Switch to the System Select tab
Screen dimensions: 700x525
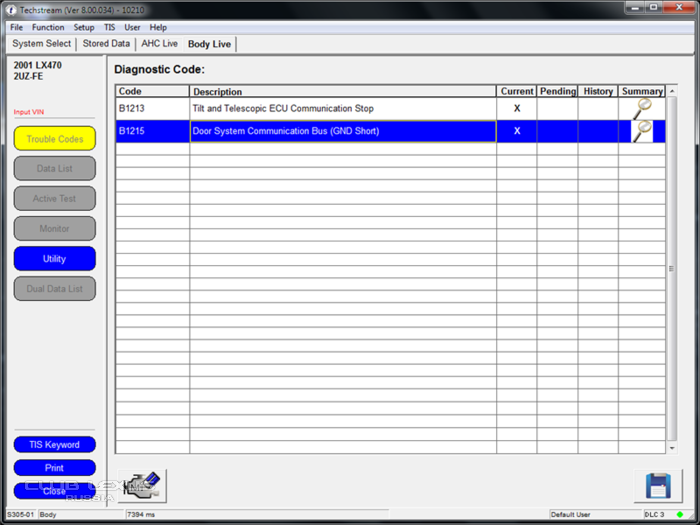click(42, 44)
